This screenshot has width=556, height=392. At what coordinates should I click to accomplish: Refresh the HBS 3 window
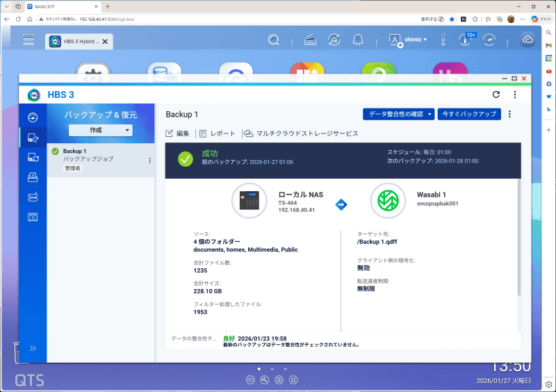click(x=496, y=95)
